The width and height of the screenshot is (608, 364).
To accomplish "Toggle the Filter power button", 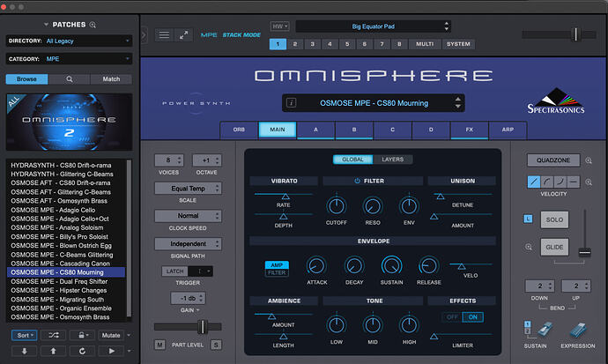I will tap(357, 181).
